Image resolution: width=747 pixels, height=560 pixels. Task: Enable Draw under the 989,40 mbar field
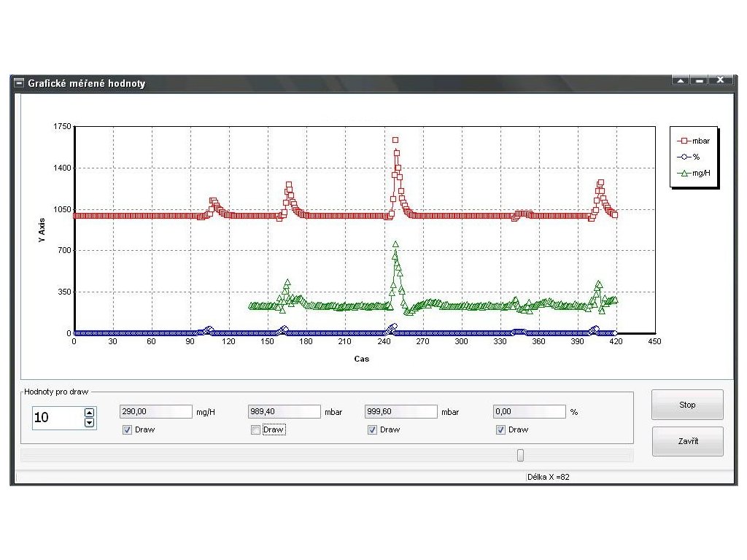point(255,430)
